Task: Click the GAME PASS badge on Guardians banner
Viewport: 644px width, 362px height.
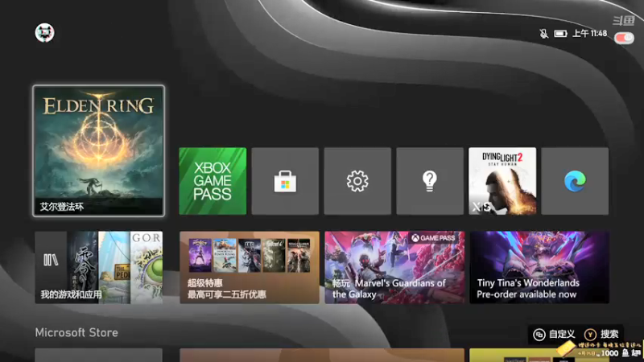Action: point(434,238)
